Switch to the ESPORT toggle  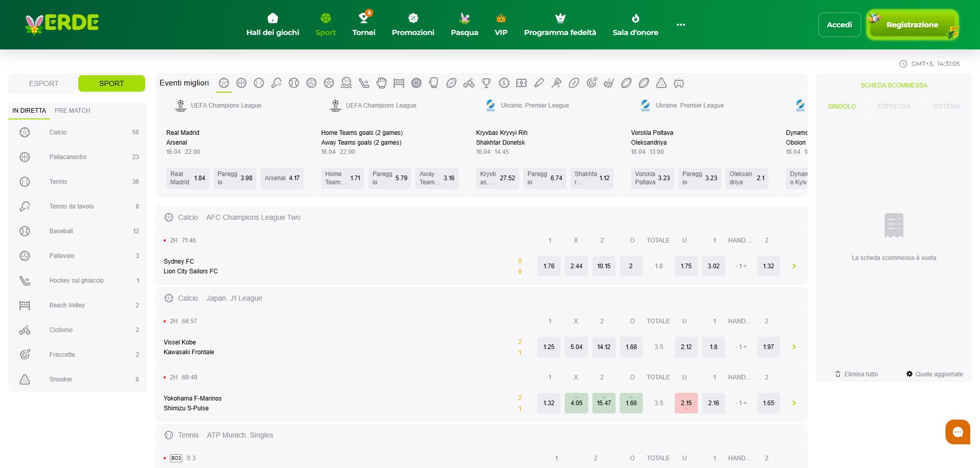44,83
